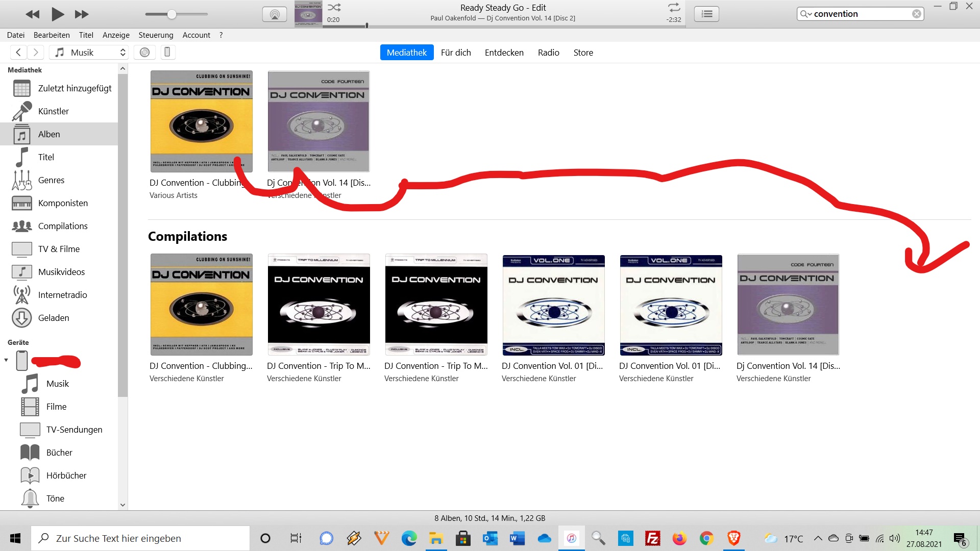The image size is (980, 551).
Task: Open Internetradio in sidebar
Action: pyautogui.click(x=62, y=295)
